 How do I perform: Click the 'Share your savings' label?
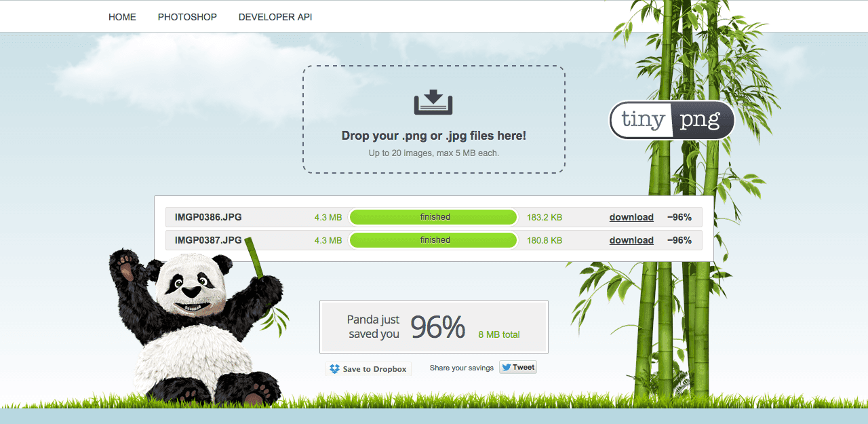click(x=462, y=368)
